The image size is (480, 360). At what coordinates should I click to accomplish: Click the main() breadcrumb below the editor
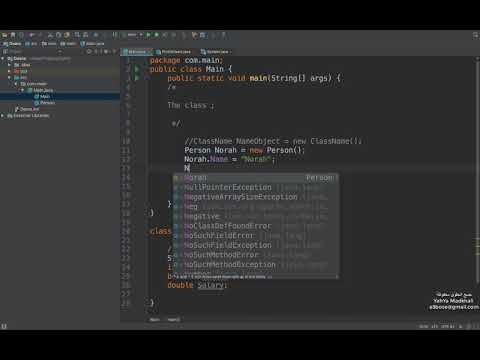pyautogui.click(x=174, y=320)
